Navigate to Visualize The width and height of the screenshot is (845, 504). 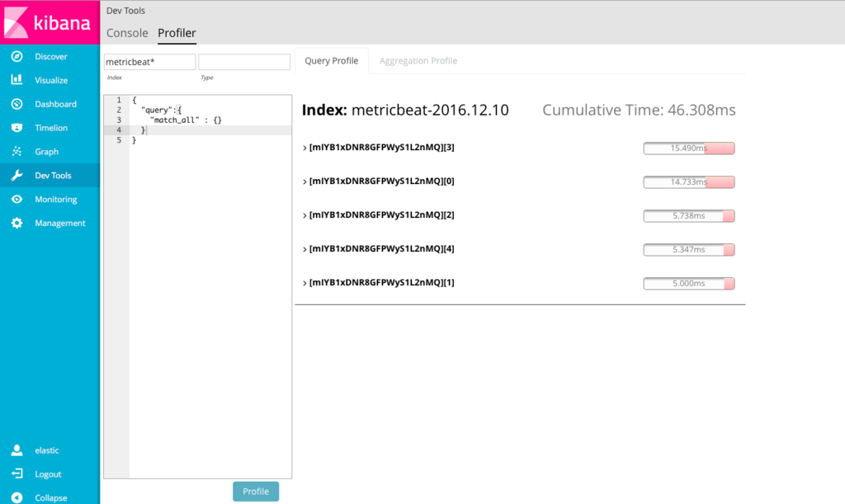[51, 80]
